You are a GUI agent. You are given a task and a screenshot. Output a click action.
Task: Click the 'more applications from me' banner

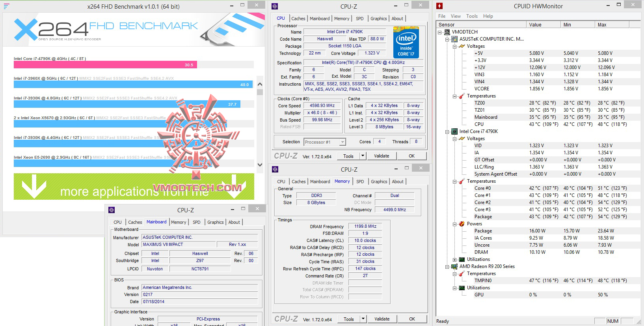coord(134,186)
